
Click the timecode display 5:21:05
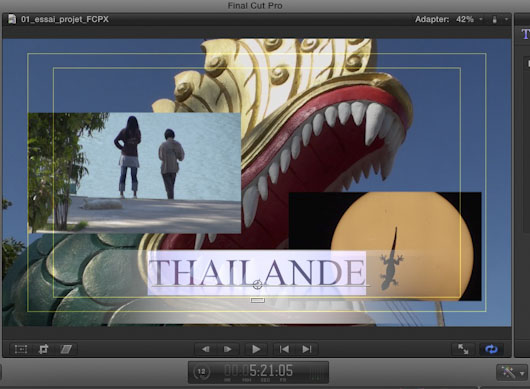coord(259,371)
